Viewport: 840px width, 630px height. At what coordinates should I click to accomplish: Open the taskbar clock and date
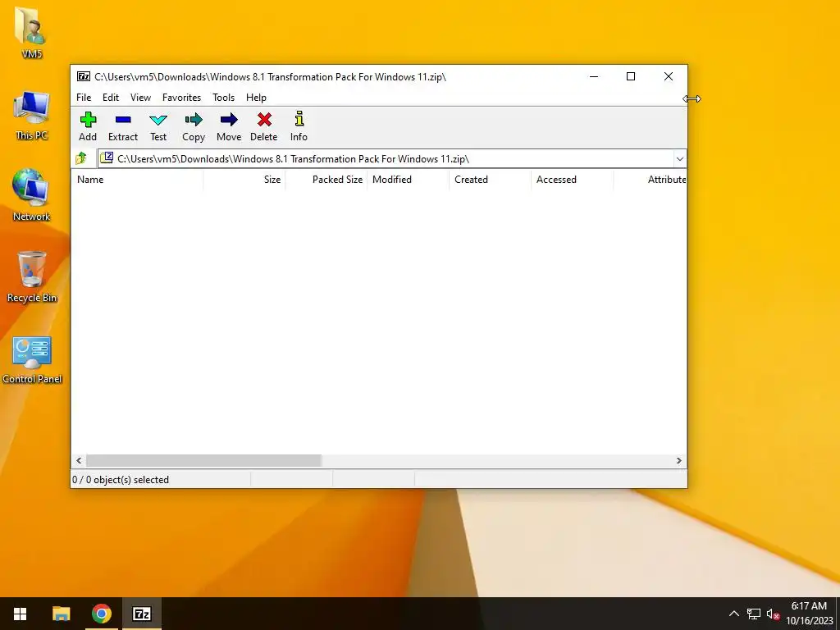(810, 614)
